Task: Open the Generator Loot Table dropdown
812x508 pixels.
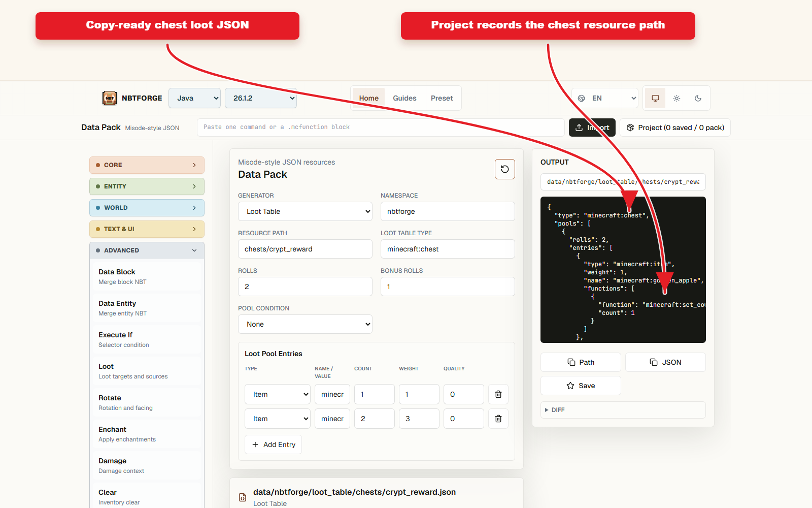Action: (305, 211)
